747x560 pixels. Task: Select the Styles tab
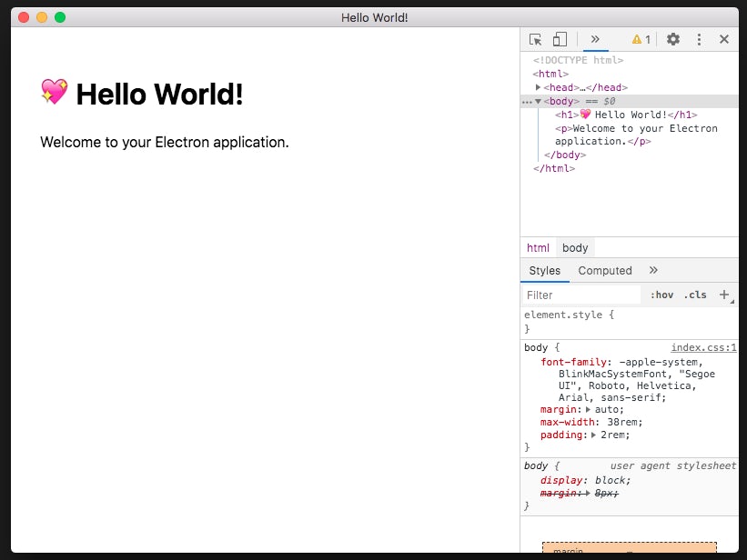pyautogui.click(x=544, y=270)
